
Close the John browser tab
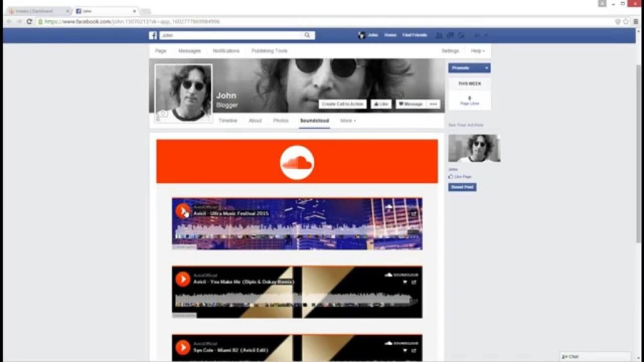tap(135, 11)
